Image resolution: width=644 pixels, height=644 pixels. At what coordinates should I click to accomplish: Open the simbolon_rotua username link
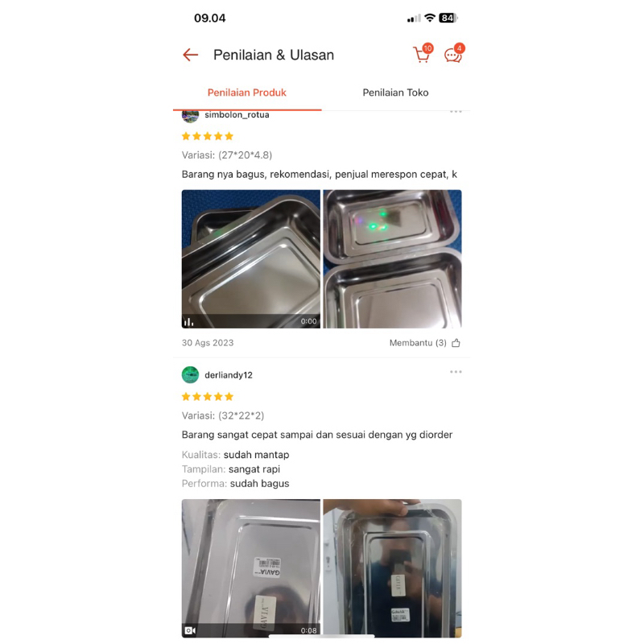237,114
